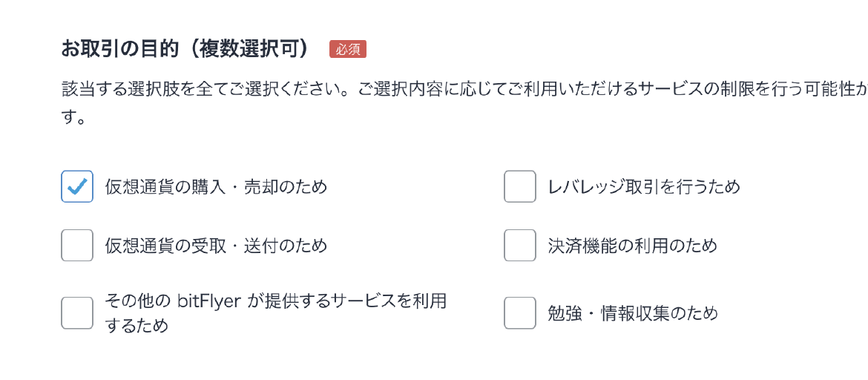868x380 pixels.
Task: Click the その他の bitFlyer が提供する label line
Action: [x=276, y=301]
